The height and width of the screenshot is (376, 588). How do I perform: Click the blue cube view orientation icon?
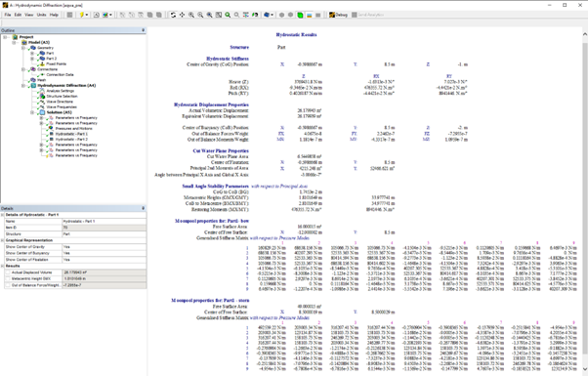[267, 15]
